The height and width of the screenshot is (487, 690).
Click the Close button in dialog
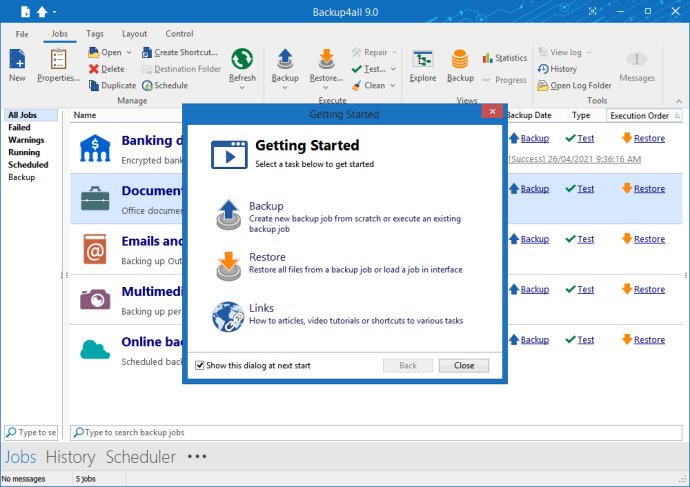464,365
